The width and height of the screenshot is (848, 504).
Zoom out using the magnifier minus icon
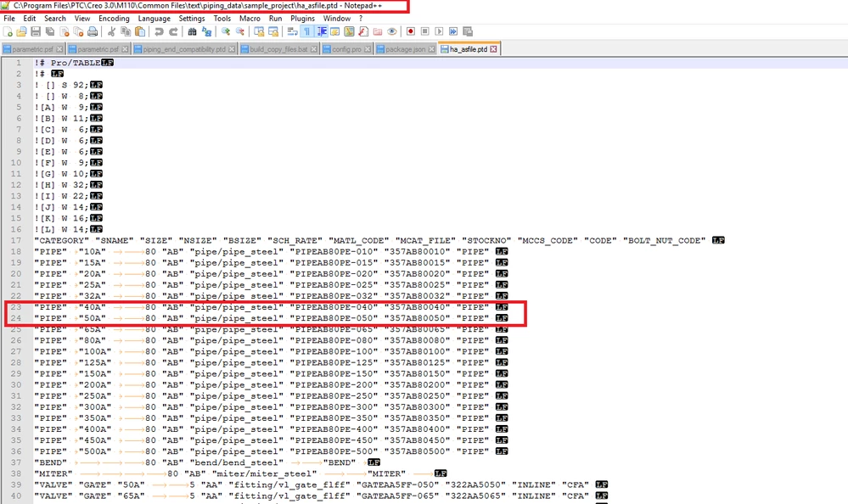[x=239, y=31]
